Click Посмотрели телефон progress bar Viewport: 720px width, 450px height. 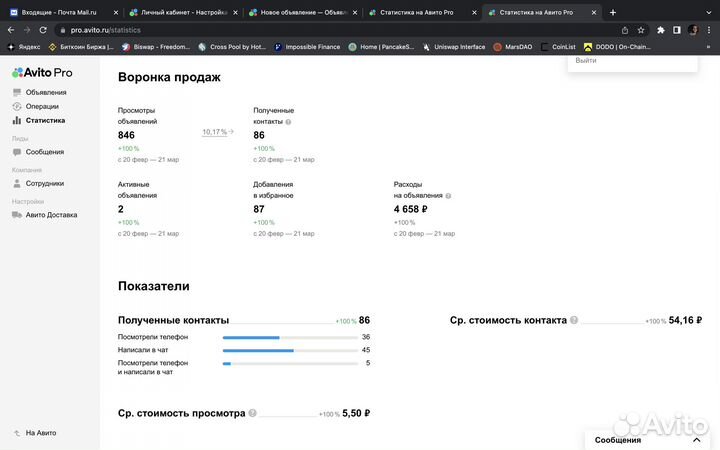coord(290,338)
